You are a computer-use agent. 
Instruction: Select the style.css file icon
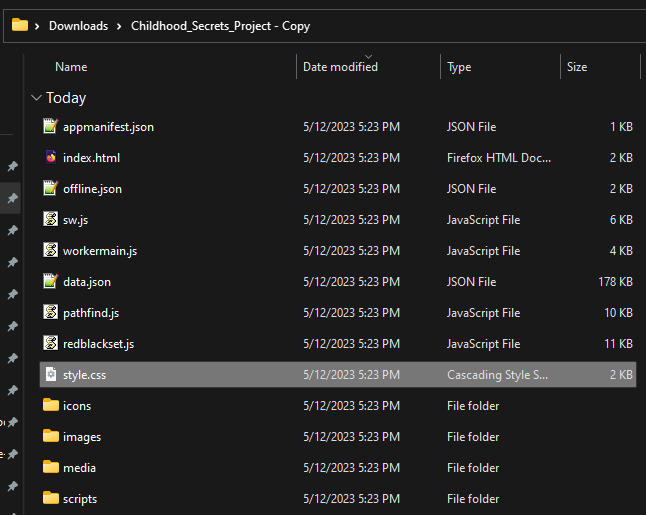51,375
